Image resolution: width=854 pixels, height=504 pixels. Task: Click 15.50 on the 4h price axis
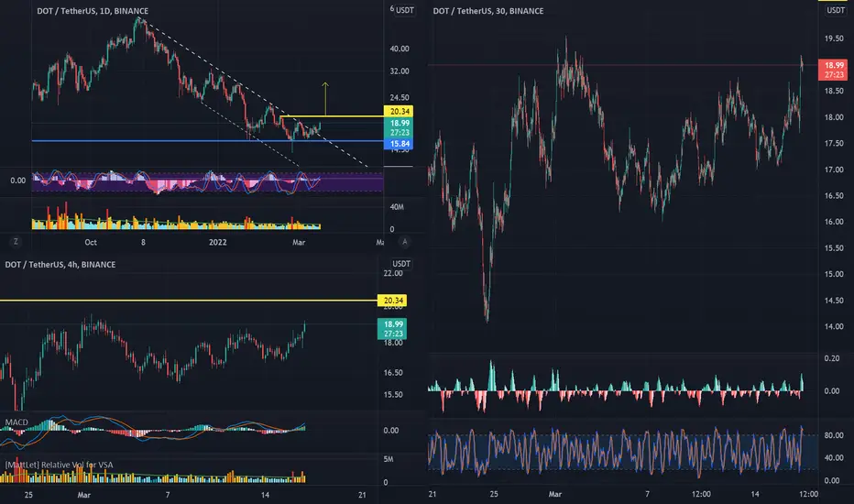click(393, 394)
